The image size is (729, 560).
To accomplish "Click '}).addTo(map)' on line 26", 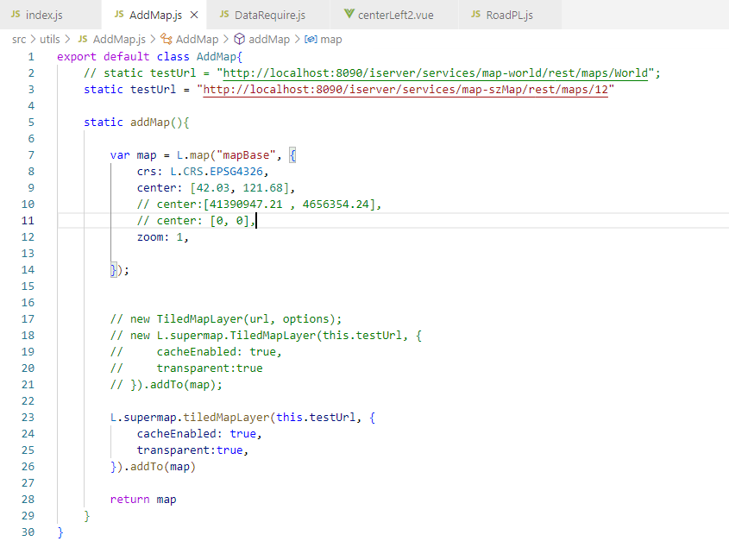I will click(x=153, y=467).
